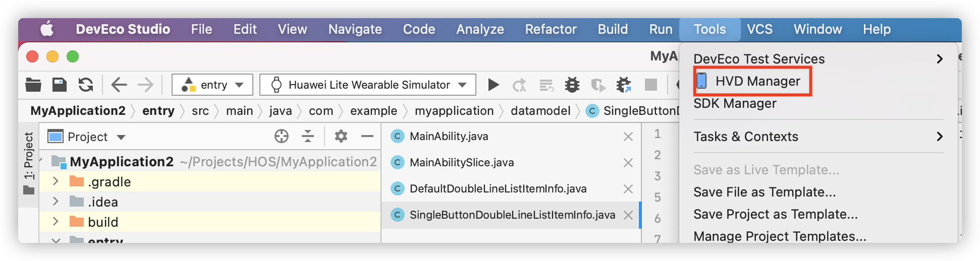The height and width of the screenshot is (261, 980).
Task: Click the Stop square icon
Action: click(x=651, y=85)
